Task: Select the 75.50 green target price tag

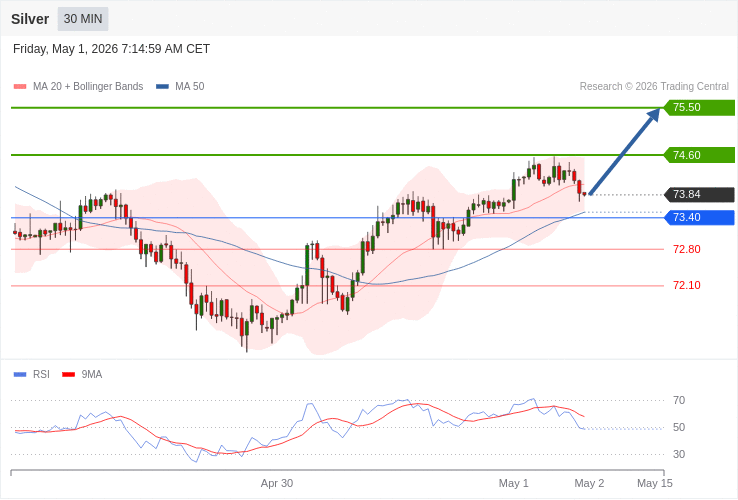Action: click(x=699, y=107)
